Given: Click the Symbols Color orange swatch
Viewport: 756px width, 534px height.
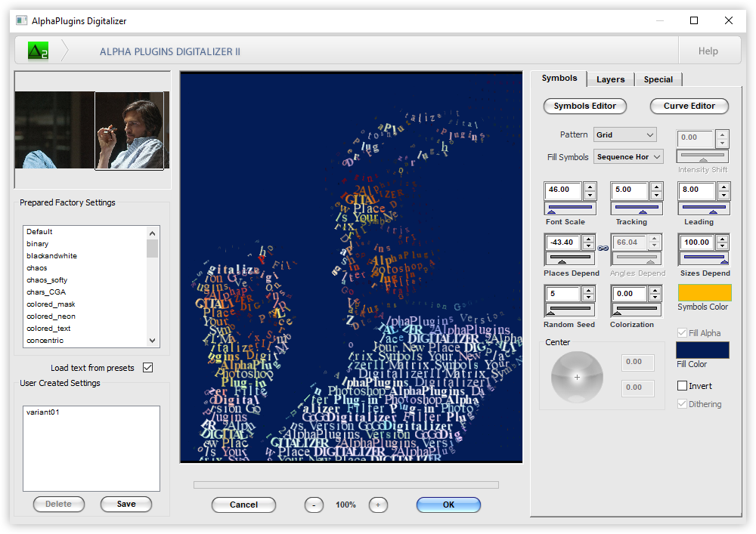Looking at the screenshot, I should point(705,293).
